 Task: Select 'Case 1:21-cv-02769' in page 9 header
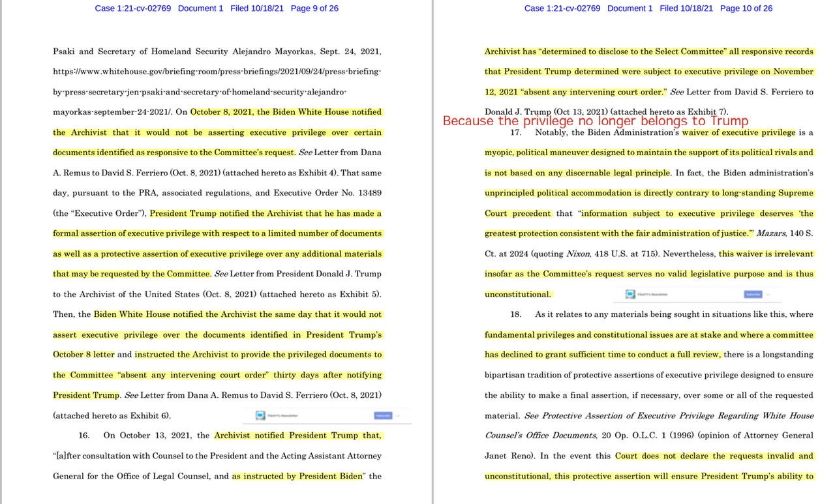tap(133, 8)
